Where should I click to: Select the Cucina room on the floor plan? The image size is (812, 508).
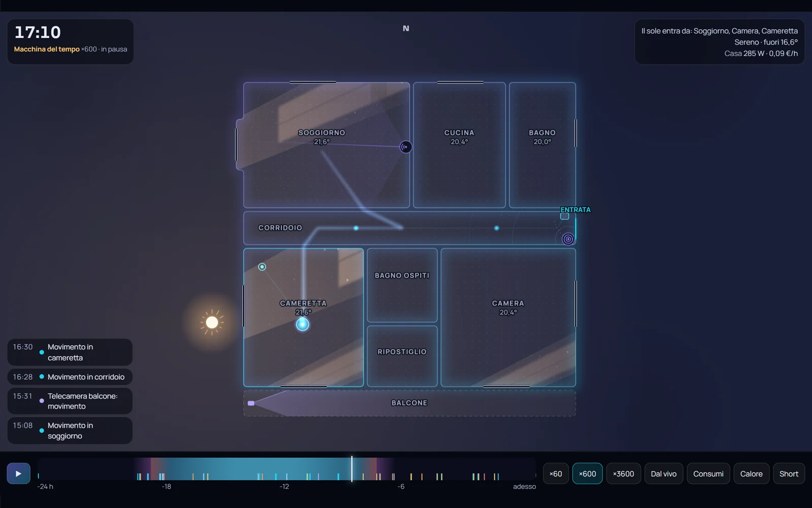pyautogui.click(x=459, y=145)
